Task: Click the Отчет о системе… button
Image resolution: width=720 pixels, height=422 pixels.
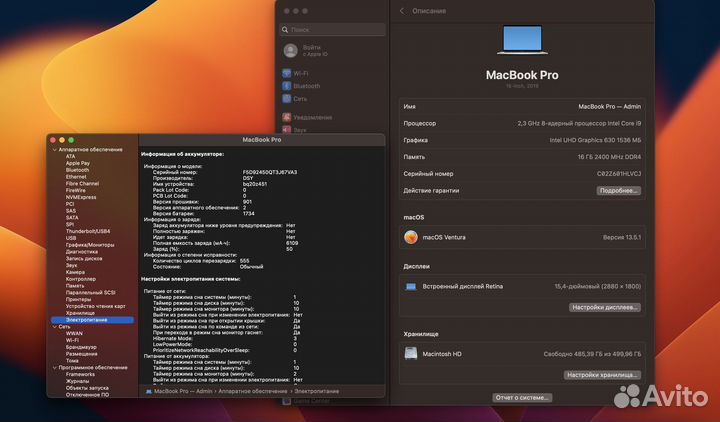Action: (x=522, y=398)
